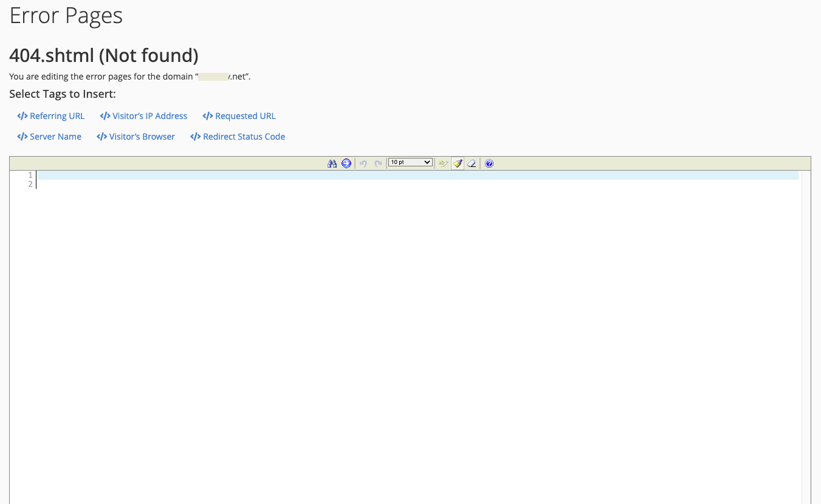Screen dimensions: 821x504
Task: Open the editor help question mark icon
Action: tap(489, 163)
